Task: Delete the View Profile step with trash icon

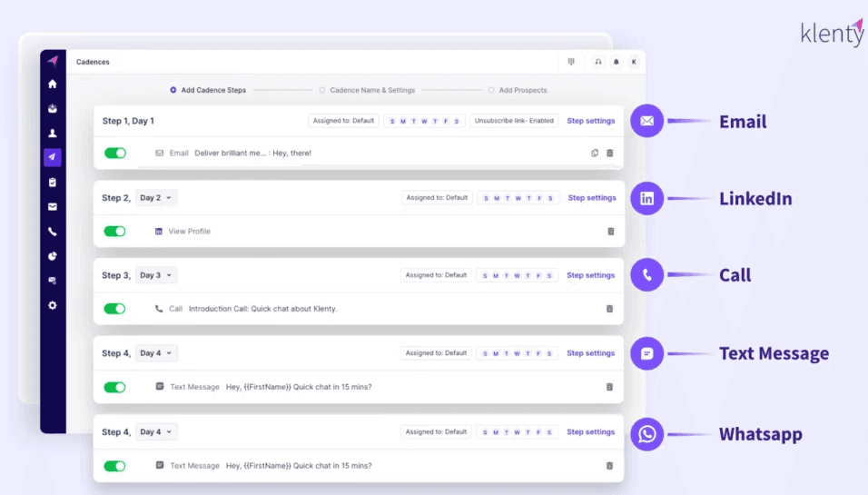Action: pos(611,232)
